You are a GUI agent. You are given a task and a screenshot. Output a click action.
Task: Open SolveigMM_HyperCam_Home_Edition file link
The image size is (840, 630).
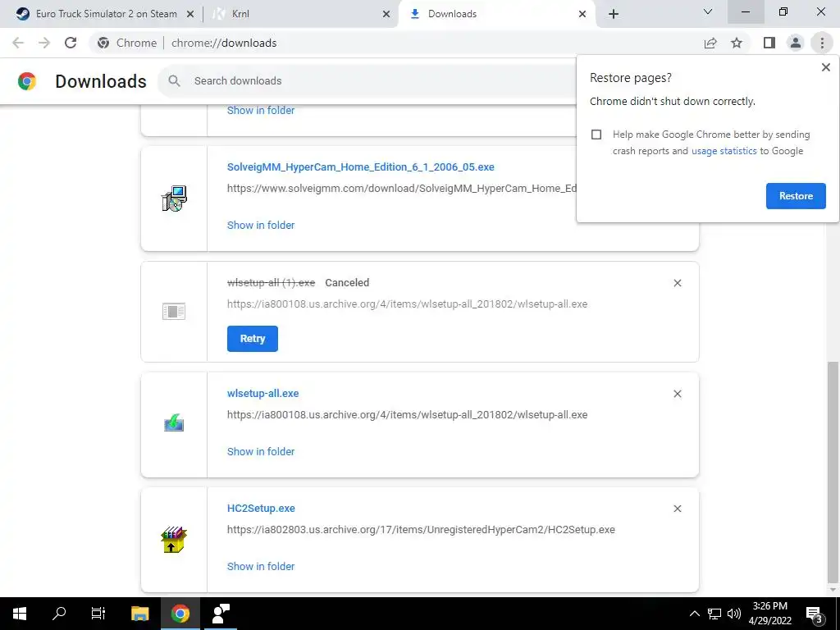pyautogui.click(x=361, y=167)
